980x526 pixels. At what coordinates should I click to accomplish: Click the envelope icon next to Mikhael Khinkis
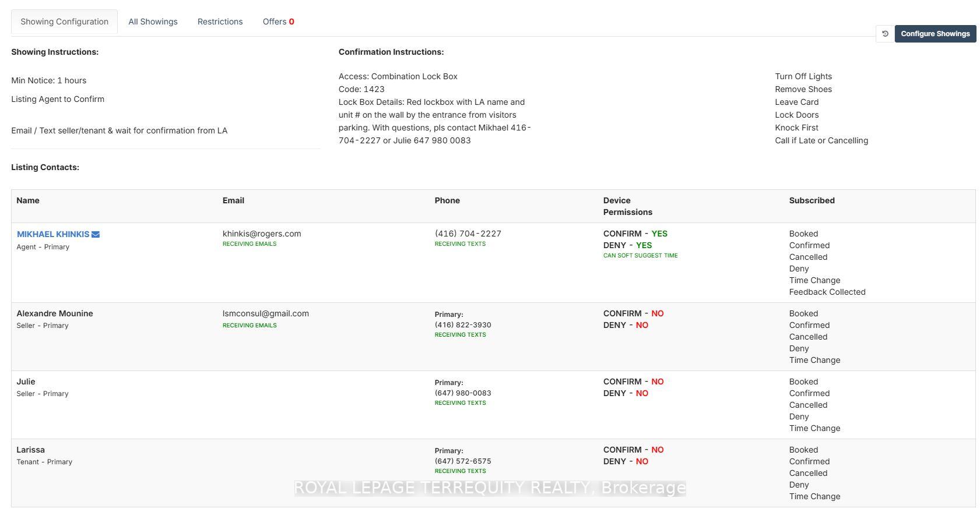click(x=96, y=234)
